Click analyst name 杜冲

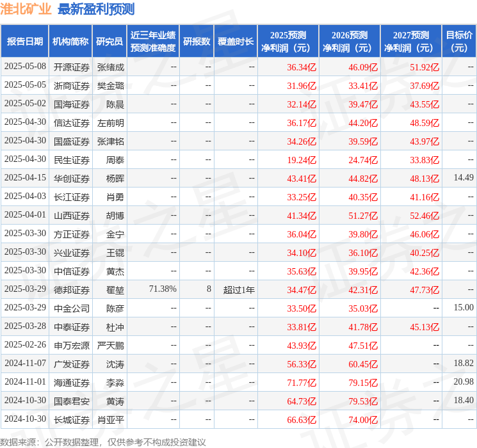115,326
